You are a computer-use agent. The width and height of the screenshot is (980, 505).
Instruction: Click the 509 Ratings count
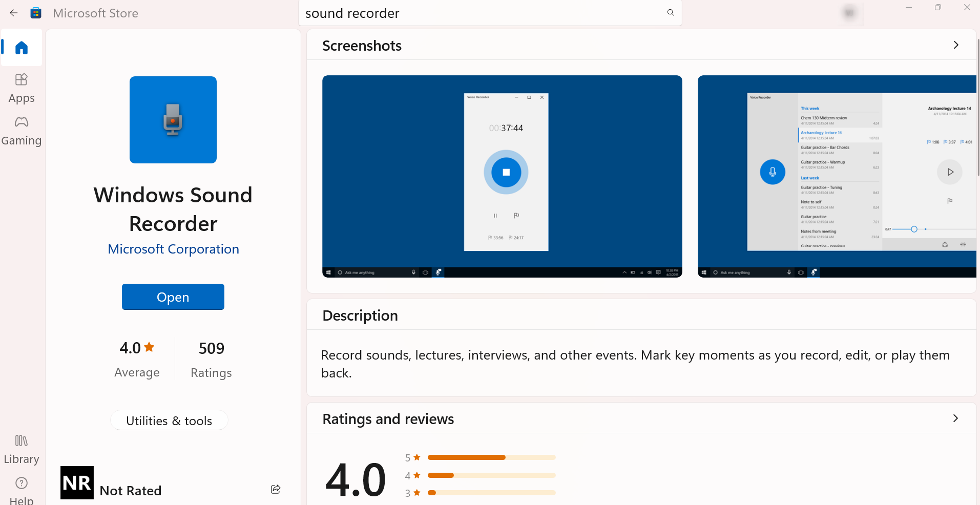coord(211,359)
